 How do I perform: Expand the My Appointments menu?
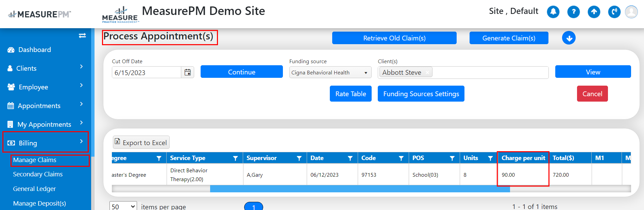coord(45,124)
